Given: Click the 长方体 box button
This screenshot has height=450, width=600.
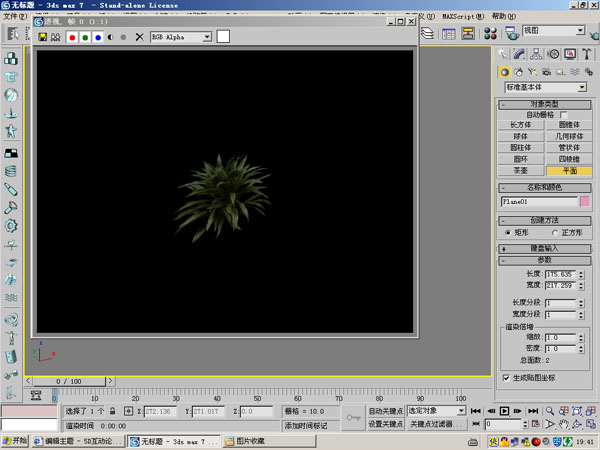Looking at the screenshot, I should (x=521, y=125).
